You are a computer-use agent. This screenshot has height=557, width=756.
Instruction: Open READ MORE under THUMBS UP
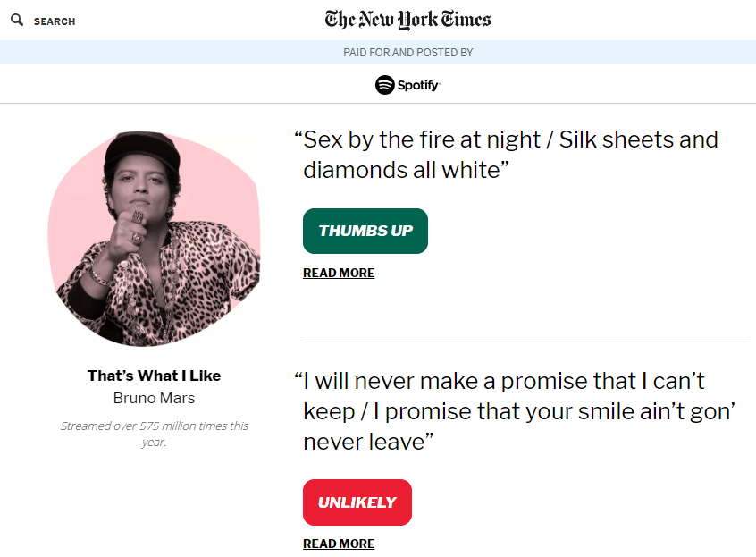tap(339, 273)
